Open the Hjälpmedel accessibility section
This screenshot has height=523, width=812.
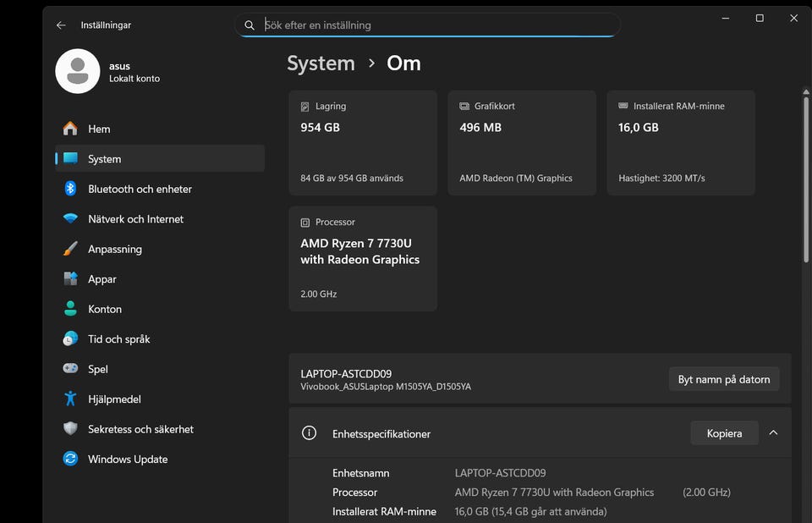pyautogui.click(x=114, y=399)
